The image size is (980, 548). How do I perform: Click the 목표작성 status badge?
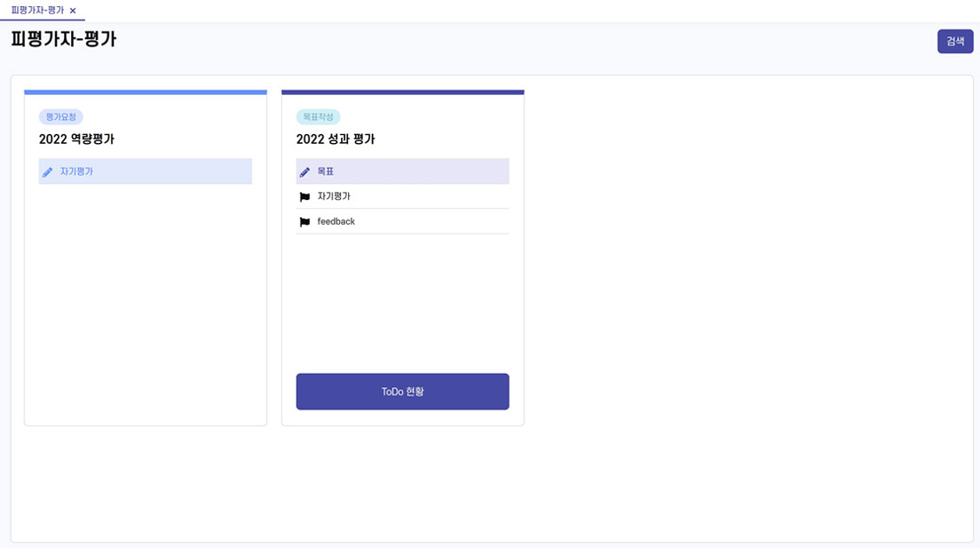318,117
